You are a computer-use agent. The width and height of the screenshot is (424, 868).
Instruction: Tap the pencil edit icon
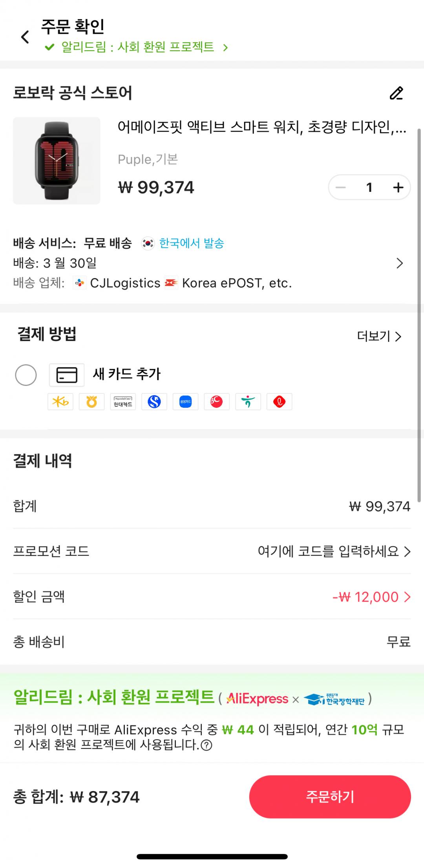(x=396, y=93)
